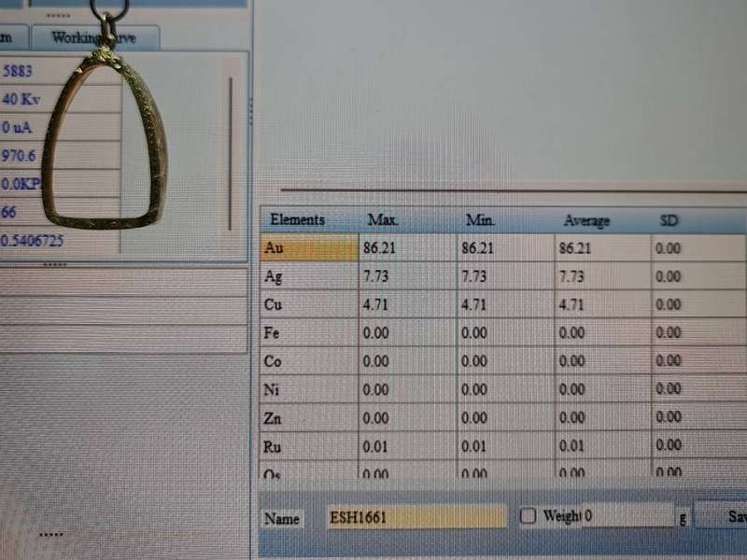Enable the Weight checkbox
This screenshot has height=560, width=747.
528,516
